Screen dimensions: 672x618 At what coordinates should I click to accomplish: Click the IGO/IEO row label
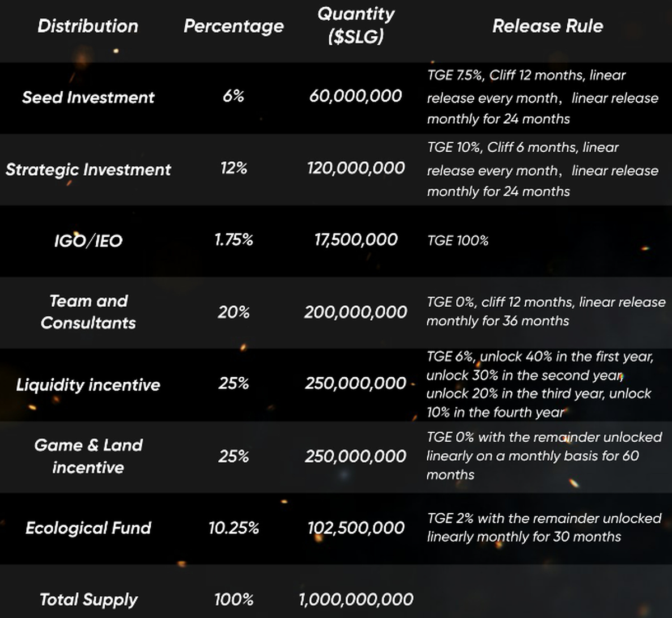tap(88, 241)
